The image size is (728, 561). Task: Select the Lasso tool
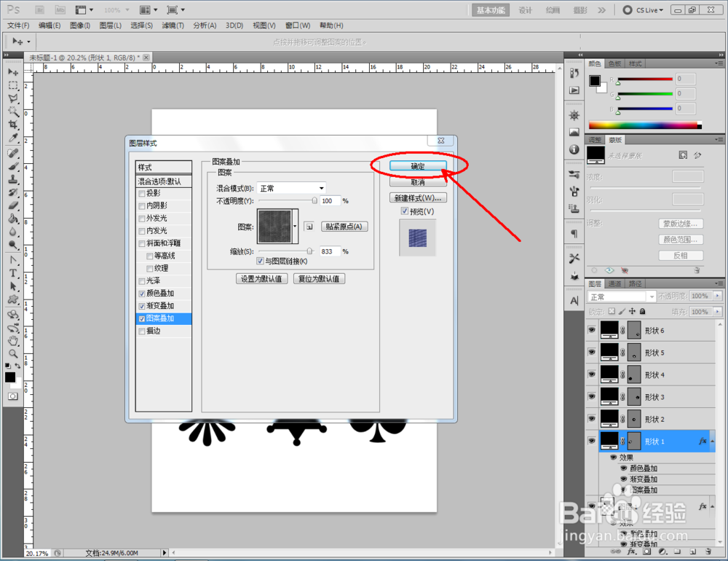click(x=13, y=98)
